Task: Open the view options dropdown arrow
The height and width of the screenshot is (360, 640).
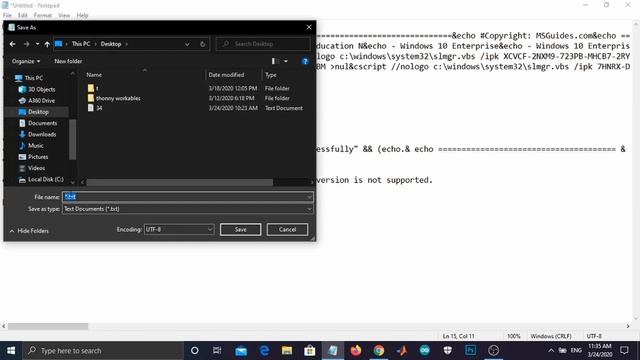Action: (x=286, y=61)
